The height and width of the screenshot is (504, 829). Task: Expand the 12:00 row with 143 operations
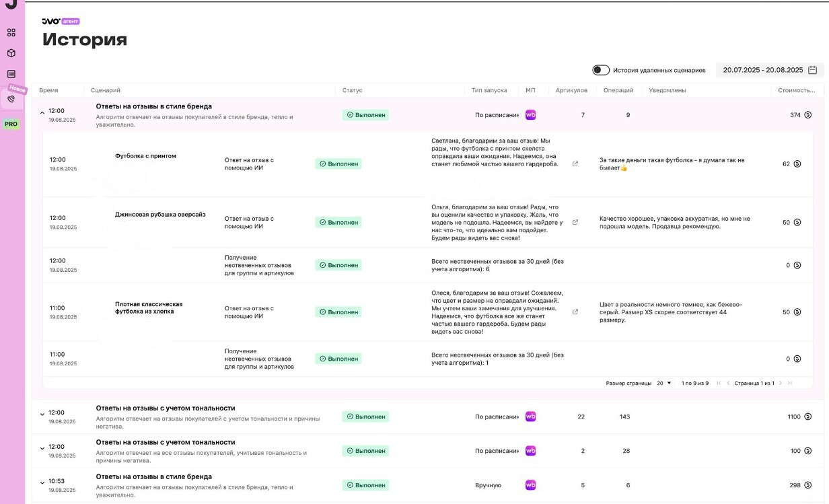(42, 415)
